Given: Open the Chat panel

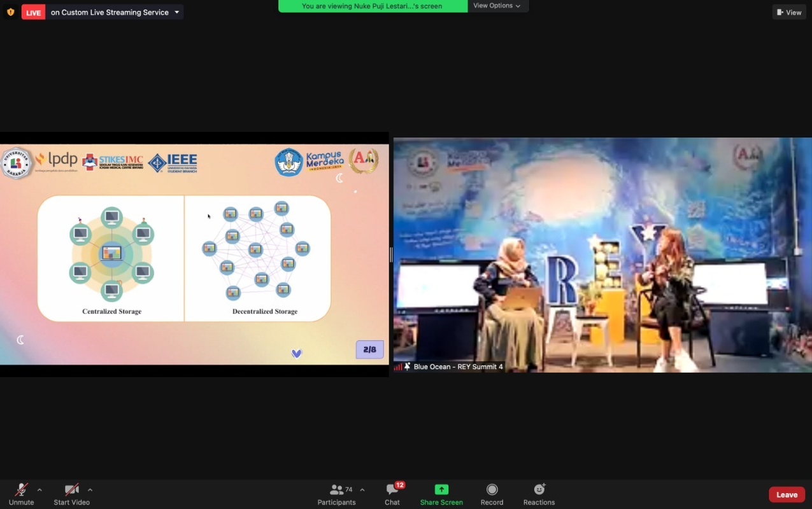Looking at the screenshot, I should click(x=392, y=494).
